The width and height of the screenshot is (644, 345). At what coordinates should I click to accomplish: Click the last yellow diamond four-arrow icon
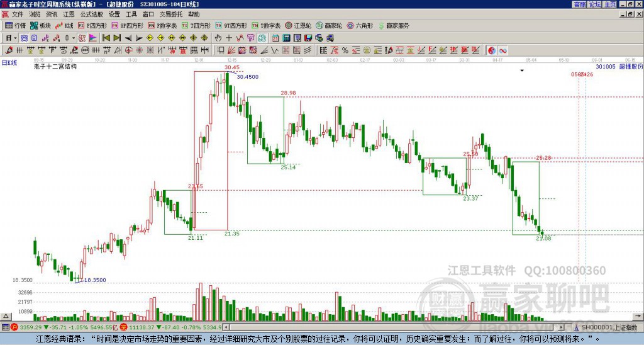pyautogui.click(x=204, y=38)
